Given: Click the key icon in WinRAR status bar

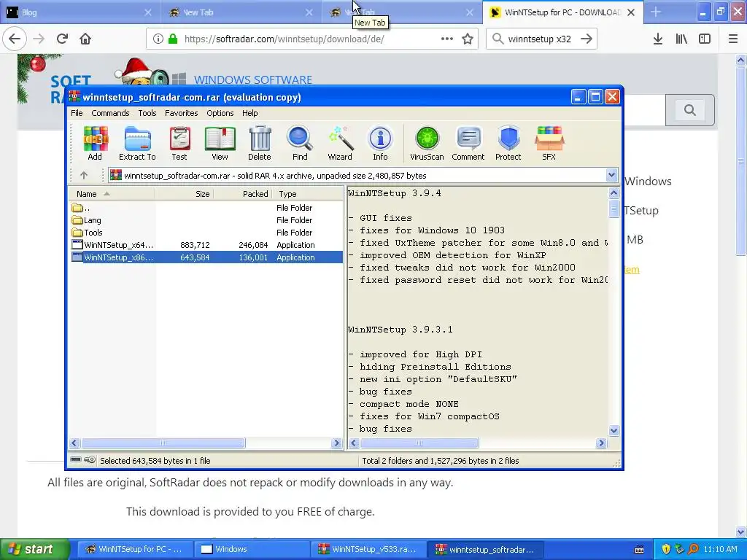Looking at the screenshot, I should point(90,460).
